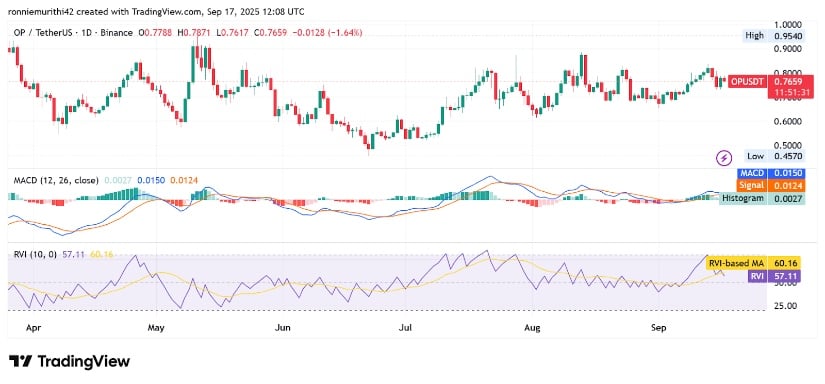This screenshot has width=825, height=384.
Task: Click the May label on time axis
Action: point(157,328)
